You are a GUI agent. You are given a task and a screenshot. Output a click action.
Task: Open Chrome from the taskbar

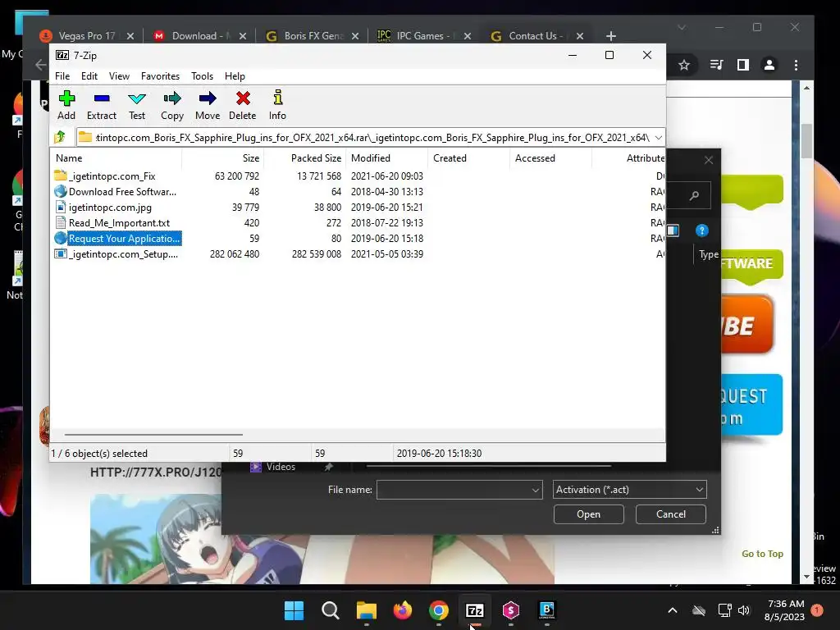coord(439,610)
